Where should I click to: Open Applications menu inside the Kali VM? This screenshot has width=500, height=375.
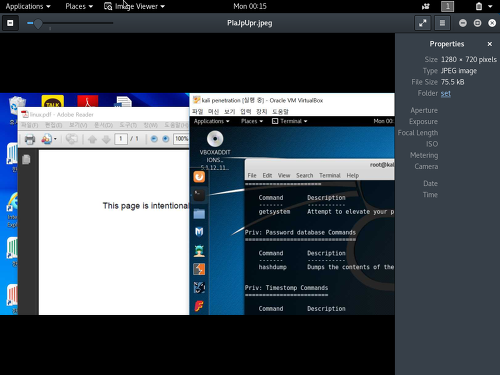click(212, 121)
